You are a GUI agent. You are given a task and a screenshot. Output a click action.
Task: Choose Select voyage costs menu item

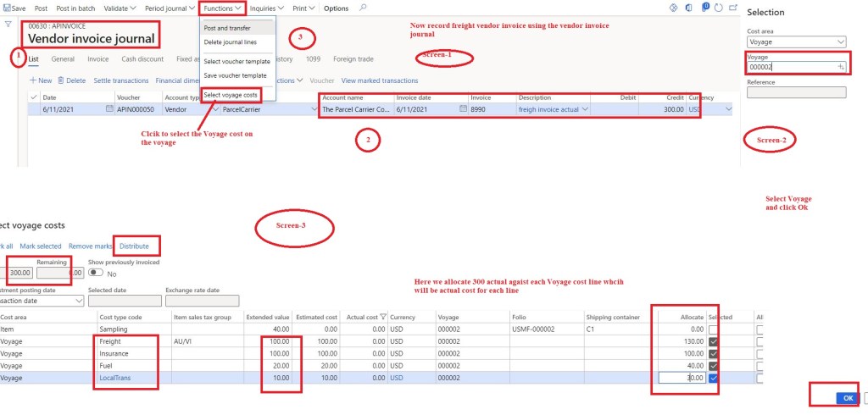(x=231, y=94)
